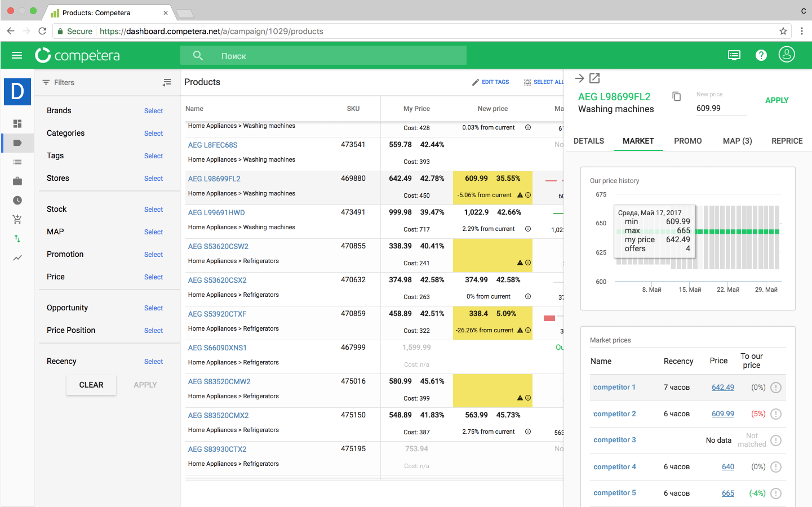This screenshot has width=812, height=507.
Task: Click info icon for competitor 1
Action: point(776,388)
